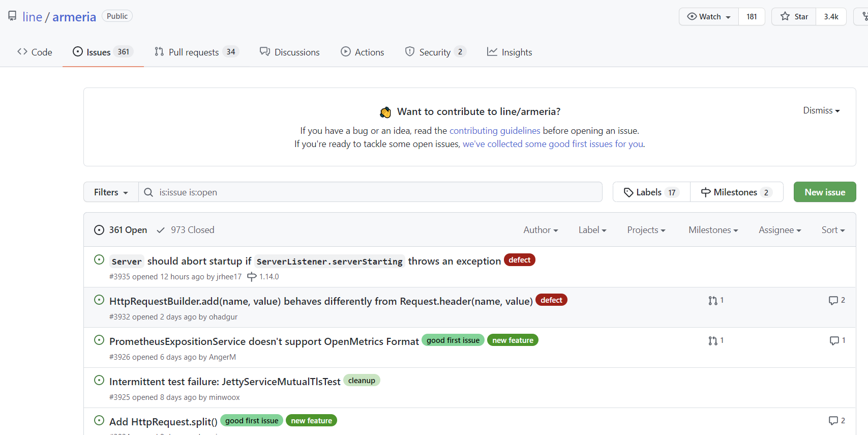The width and height of the screenshot is (868, 435).
Task: Open the Labels 17 button
Action: [x=651, y=192]
